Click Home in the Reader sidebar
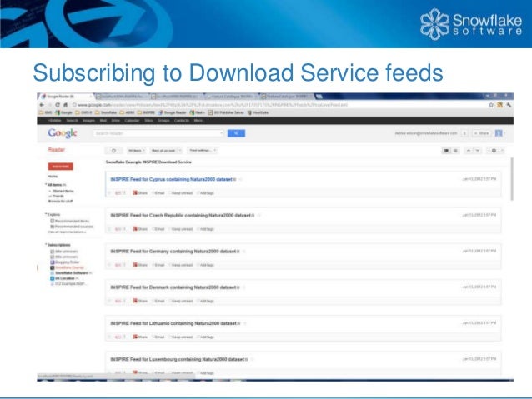This screenshot has width=532, height=399. point(53,177)
